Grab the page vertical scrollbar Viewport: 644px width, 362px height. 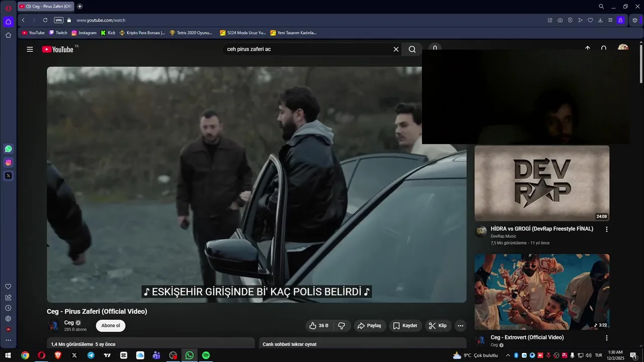tap(641, 63)
